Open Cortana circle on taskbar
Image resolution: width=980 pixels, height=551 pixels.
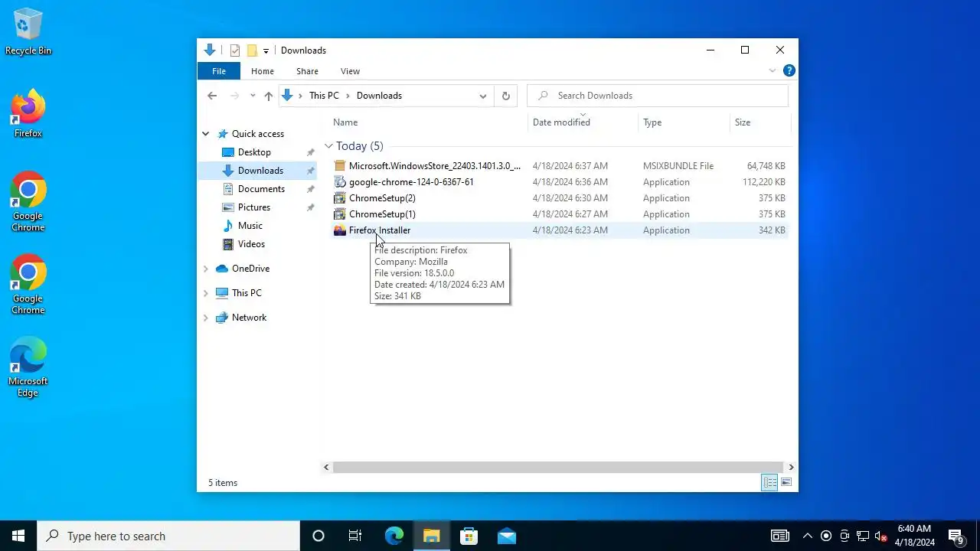318,536
